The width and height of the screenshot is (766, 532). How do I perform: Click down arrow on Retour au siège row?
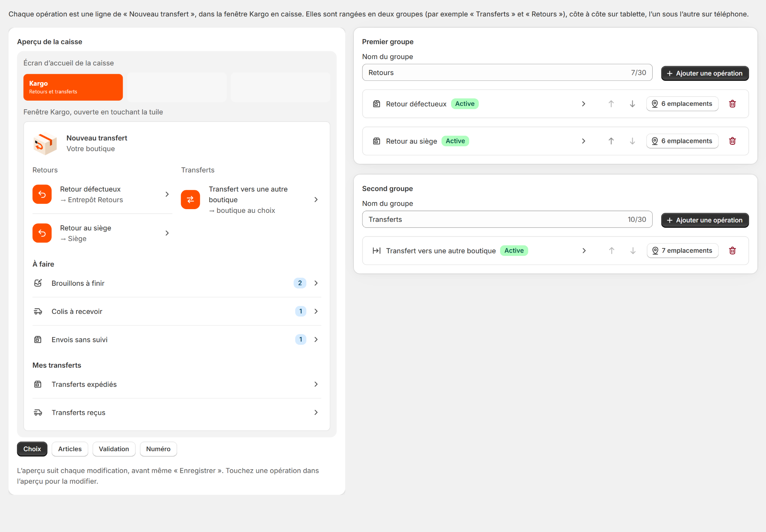point(632,141)
